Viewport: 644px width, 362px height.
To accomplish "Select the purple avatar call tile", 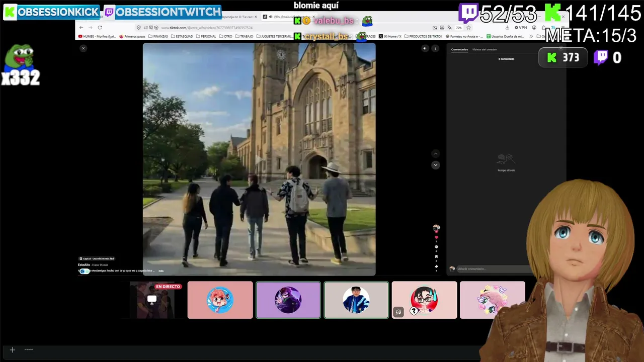I will tap(288, 300).
